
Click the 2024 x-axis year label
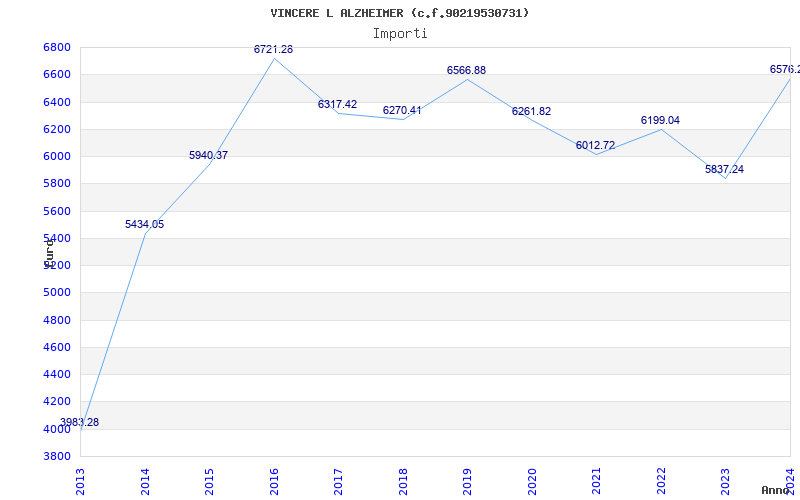(790, 482)
